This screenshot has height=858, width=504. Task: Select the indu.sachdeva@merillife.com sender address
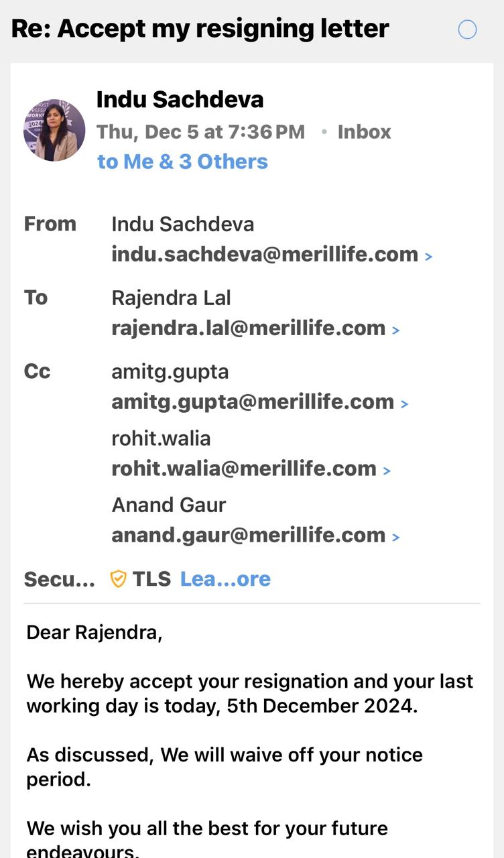pos(265,255)
